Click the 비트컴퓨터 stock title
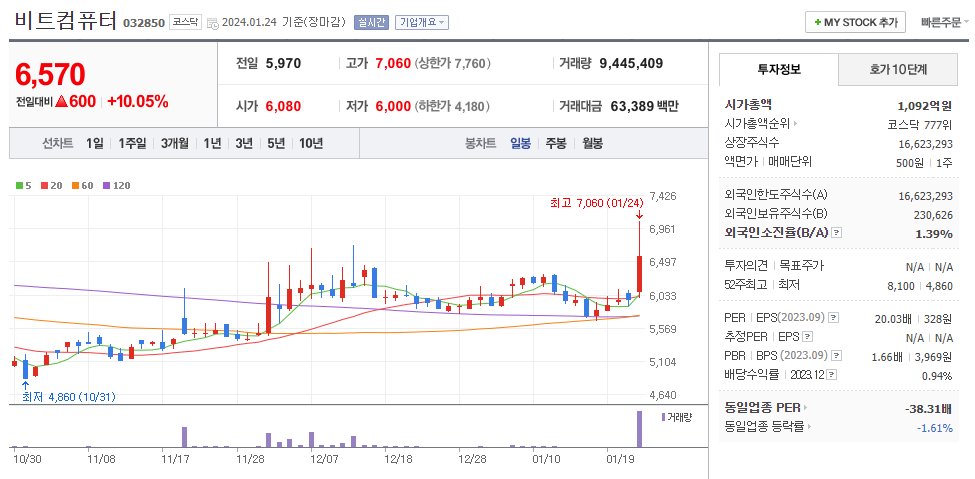 tap(65, 21)
